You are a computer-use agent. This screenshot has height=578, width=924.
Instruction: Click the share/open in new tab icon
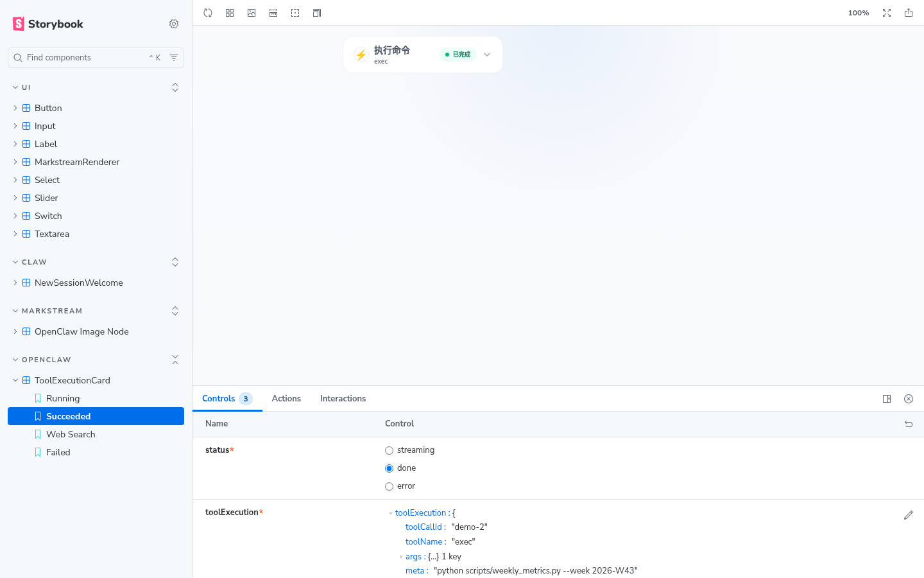coord(909,13)
